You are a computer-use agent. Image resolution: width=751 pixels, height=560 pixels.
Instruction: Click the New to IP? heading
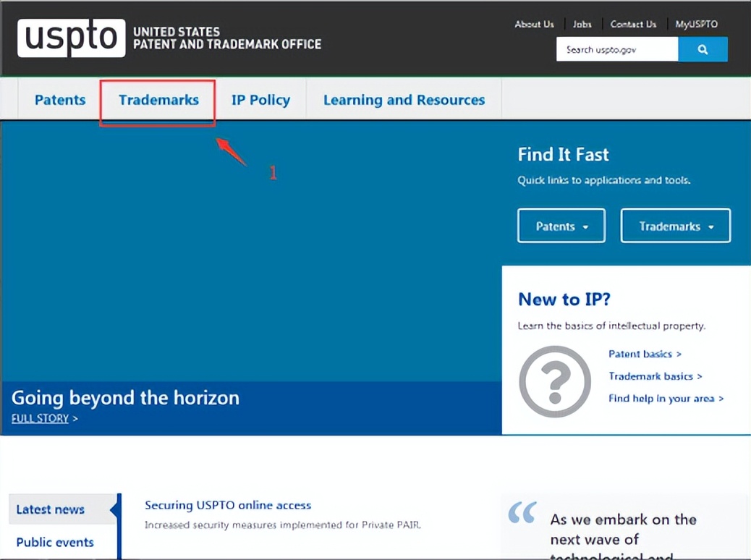(x=564, y=300)
